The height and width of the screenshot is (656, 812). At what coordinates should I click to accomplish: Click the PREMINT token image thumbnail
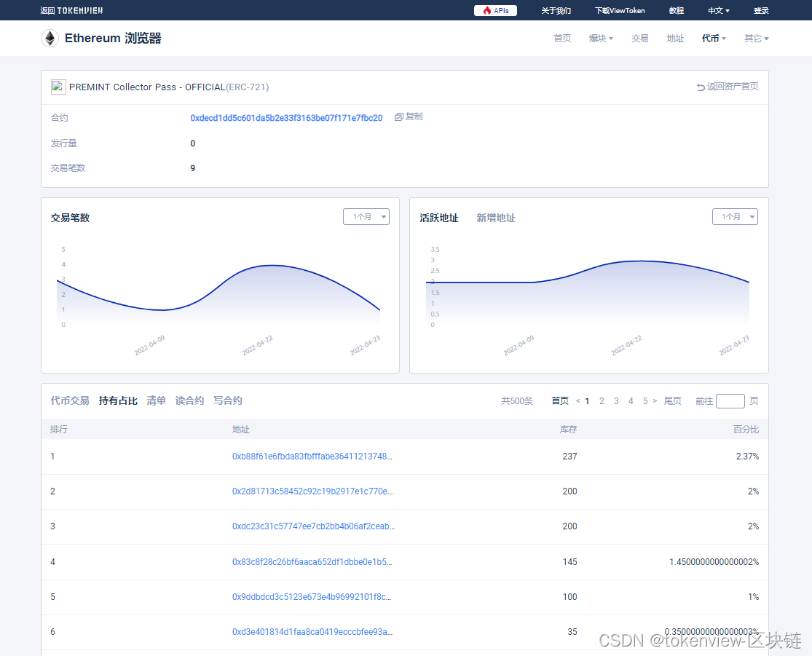[58, 87]
